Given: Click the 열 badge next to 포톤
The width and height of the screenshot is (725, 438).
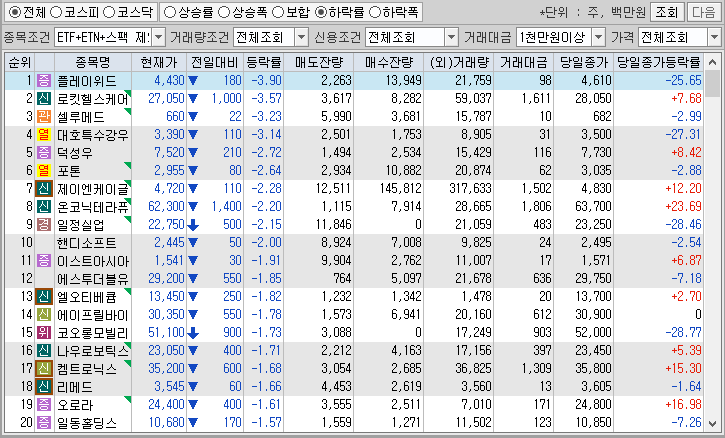Looking at the screenshot, I should coord(44,170).
